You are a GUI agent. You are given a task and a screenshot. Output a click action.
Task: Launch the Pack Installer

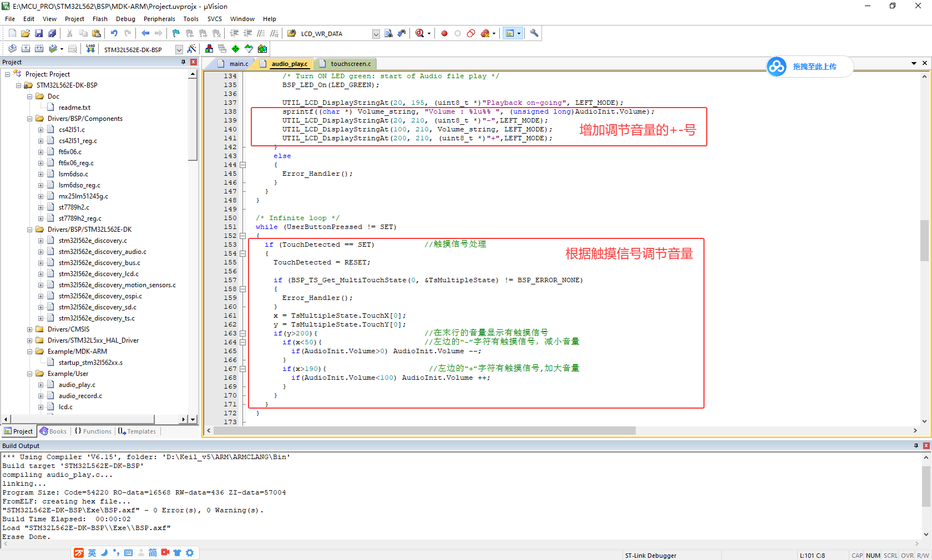pyautogui.click(x=262, y=49)
